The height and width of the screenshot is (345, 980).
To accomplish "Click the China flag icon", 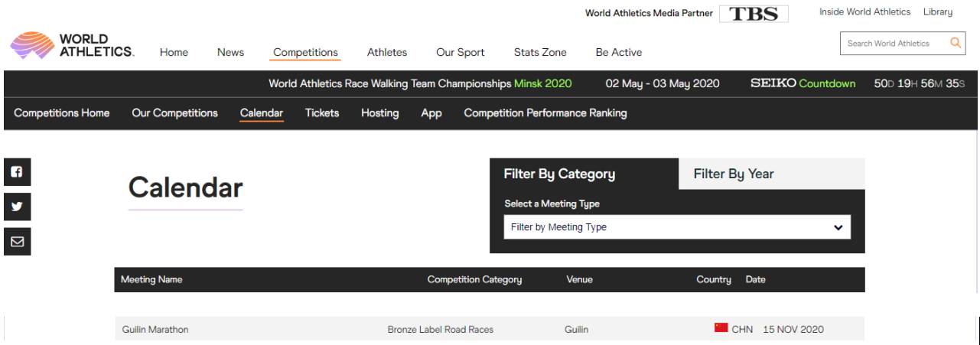I will 721,328.
